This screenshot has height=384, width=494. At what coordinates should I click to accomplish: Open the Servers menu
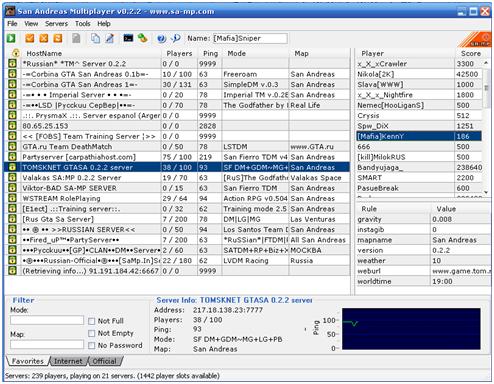(x=56, y=24)
